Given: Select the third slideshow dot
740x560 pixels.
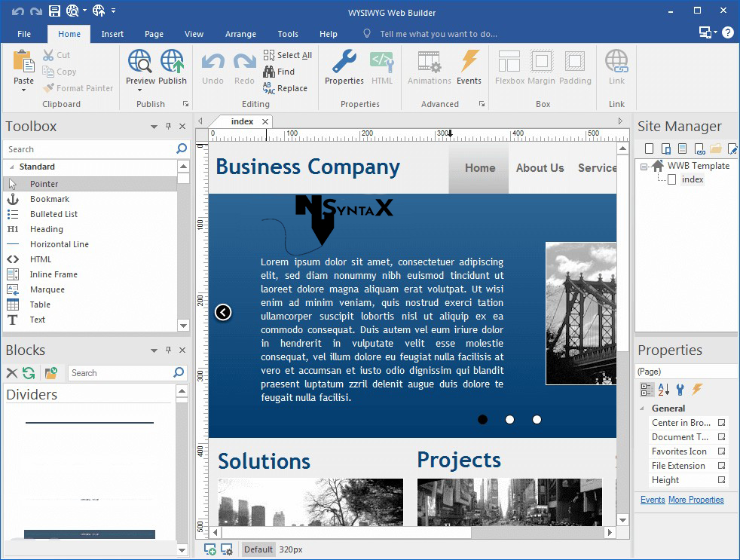Looking at the screenshot, I should (537, 419).
